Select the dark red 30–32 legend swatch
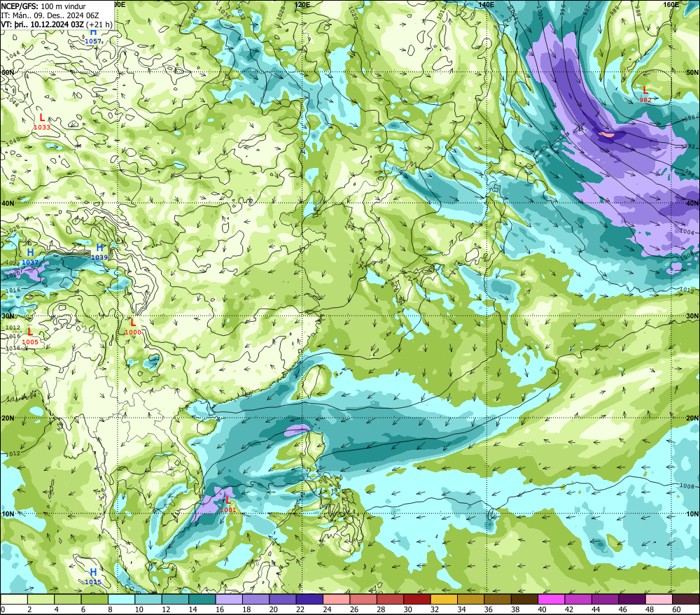The width and height of the screenshot is (700, 615). pyautogui.click(x=417, y=599)
